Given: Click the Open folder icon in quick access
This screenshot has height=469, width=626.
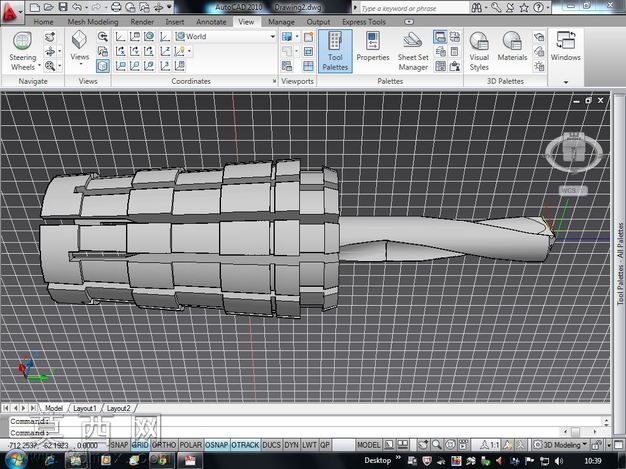Looking at the screenshot, I should pyautogui.click(x=48, y=7).
